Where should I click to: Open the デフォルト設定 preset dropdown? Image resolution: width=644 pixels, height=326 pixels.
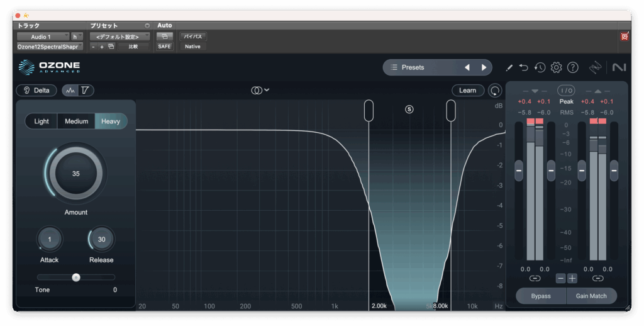(119, 37)
